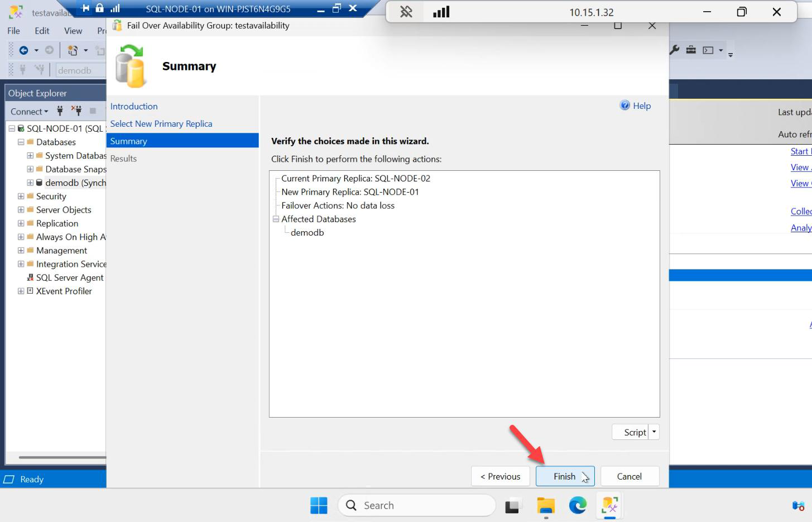Click the Analy link in the dashboard pane

point(801,227)
